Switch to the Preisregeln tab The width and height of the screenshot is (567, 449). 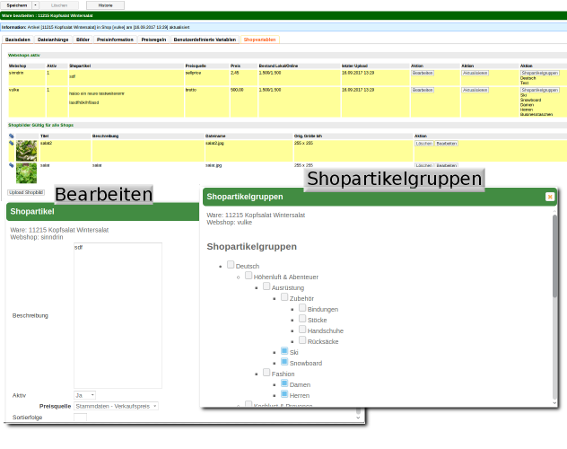coord(154,40)
